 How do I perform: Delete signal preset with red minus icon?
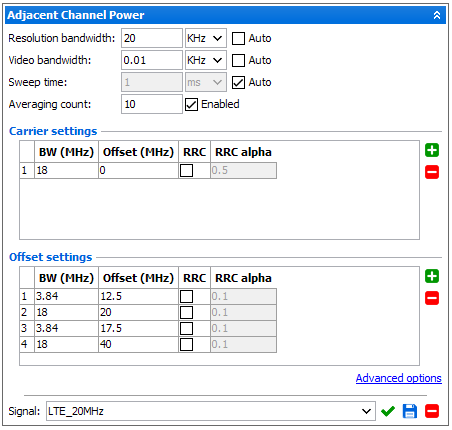(432, 411)
